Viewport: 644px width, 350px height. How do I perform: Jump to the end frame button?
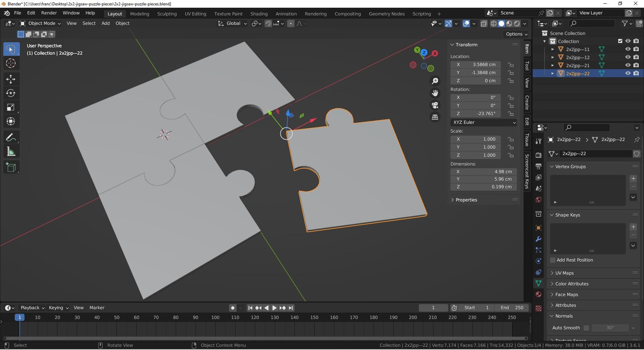[x=291, y=308]
